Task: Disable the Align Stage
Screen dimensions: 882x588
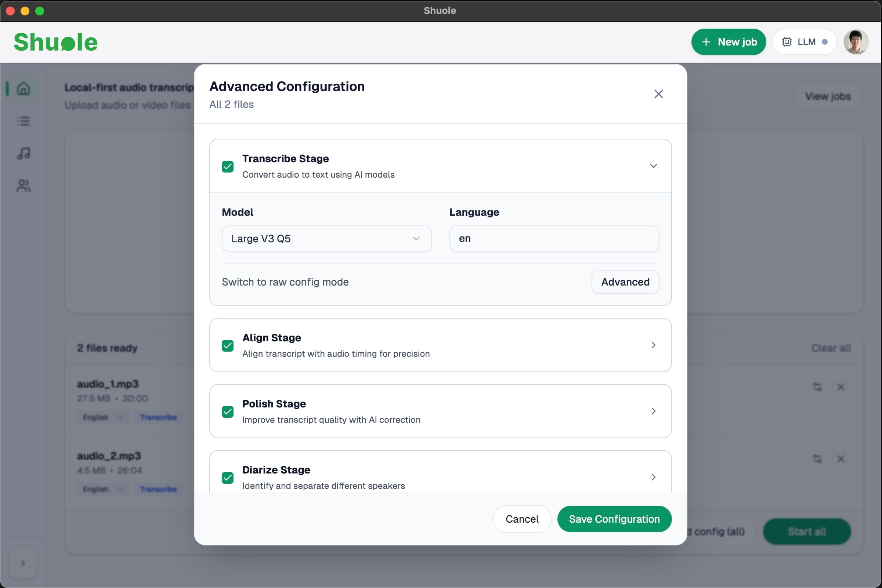Action: point(227,345)
